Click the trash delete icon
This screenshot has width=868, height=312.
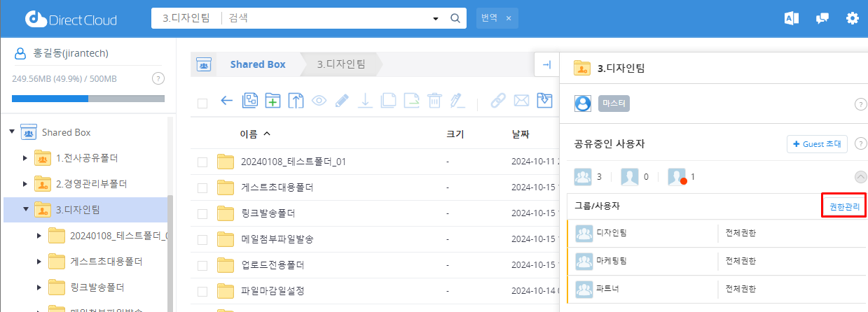click(x=434, y=101)
